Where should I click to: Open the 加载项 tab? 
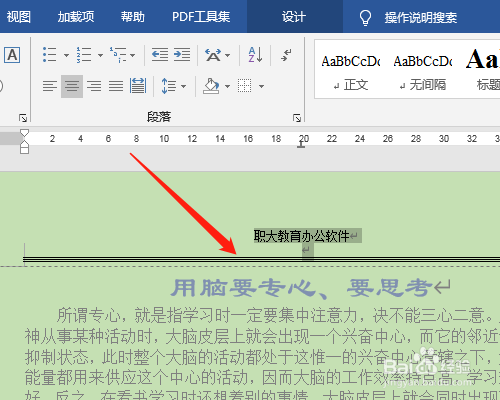[76, 17]
